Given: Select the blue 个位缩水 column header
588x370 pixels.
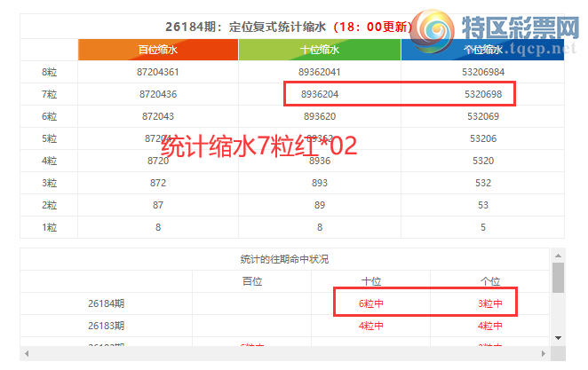Looking at the screenshot, I should [x=482, y=50].
